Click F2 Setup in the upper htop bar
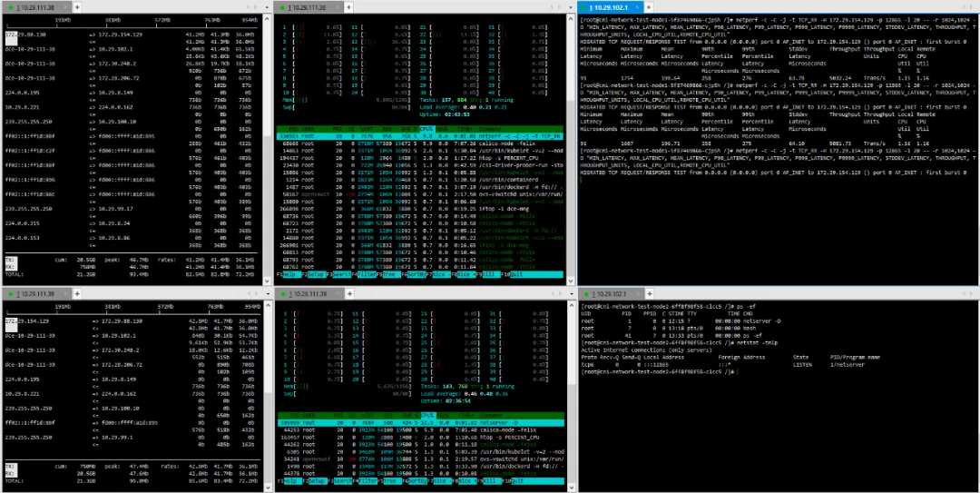980x493 pixels. 312,275
